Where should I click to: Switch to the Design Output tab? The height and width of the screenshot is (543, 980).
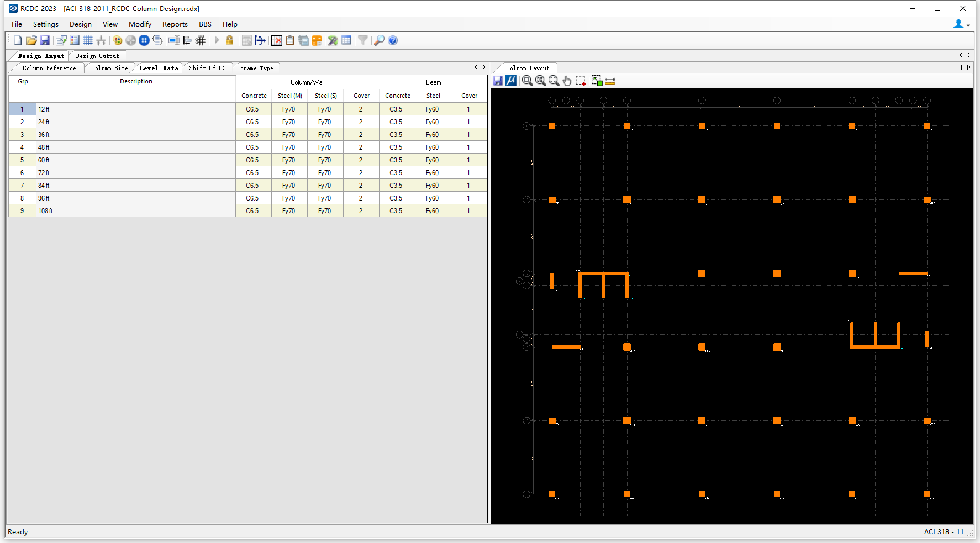click(97, 56)
